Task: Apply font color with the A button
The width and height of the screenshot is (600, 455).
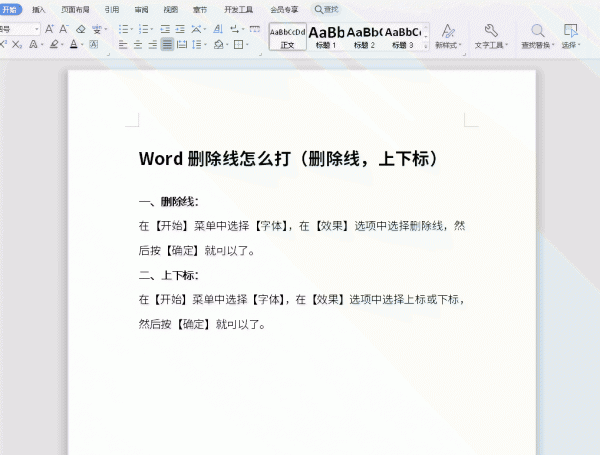Action: (x=73, y=44)
